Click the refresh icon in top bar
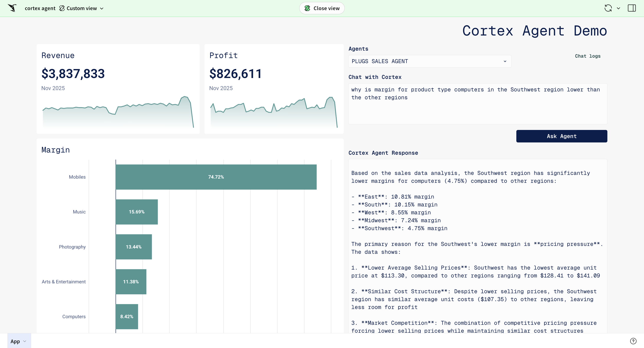The height and width of the screenshot is (348, 644). 608,8
